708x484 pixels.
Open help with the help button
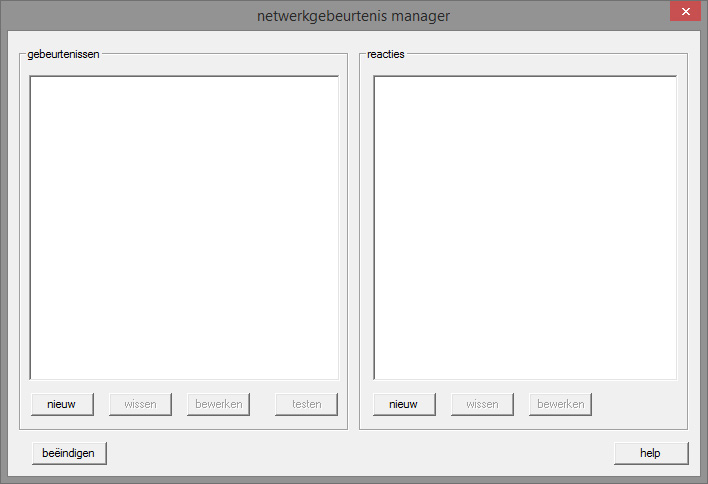[x=651, y=453]
